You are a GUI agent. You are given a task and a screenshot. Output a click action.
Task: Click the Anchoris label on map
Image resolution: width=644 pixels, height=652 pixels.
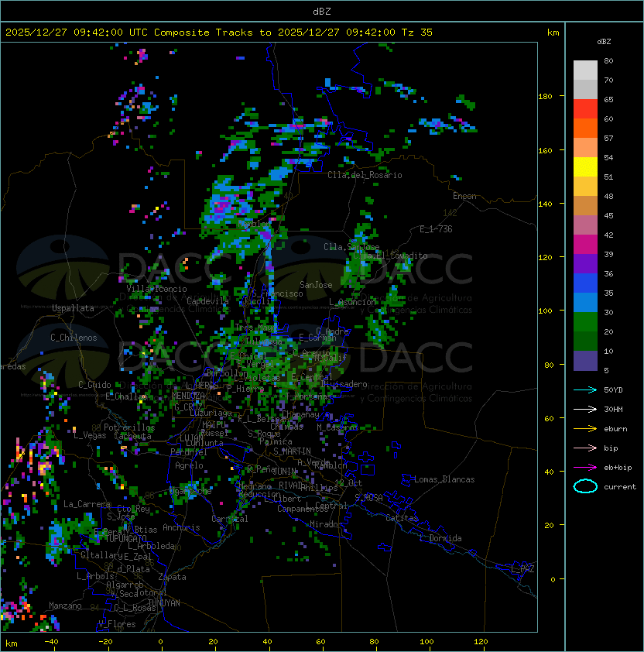[181, 527]
